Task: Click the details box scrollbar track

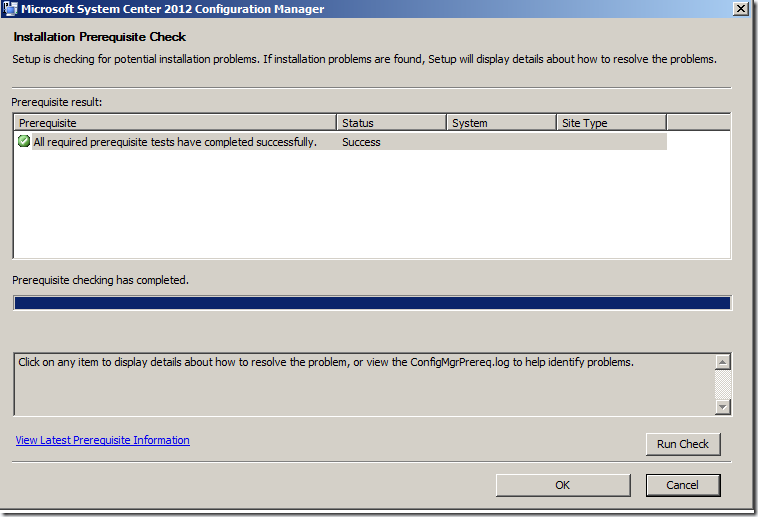Action: [x=723, y=384]
